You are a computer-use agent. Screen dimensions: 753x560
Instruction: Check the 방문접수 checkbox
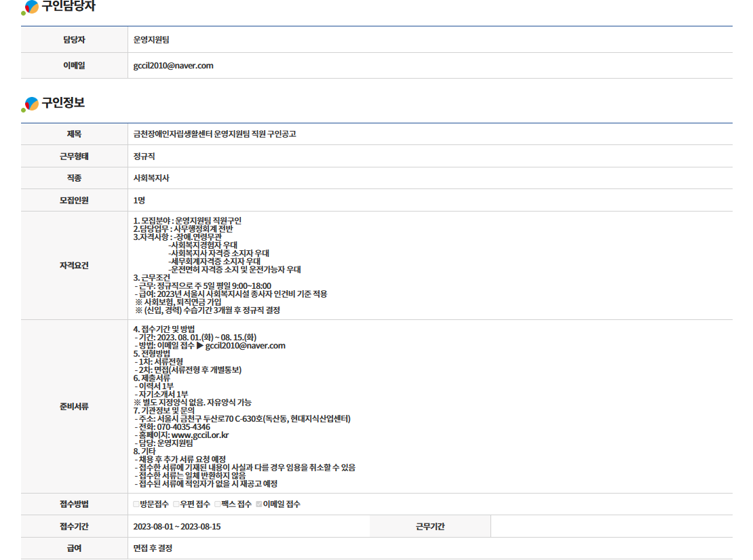point(136,504)
